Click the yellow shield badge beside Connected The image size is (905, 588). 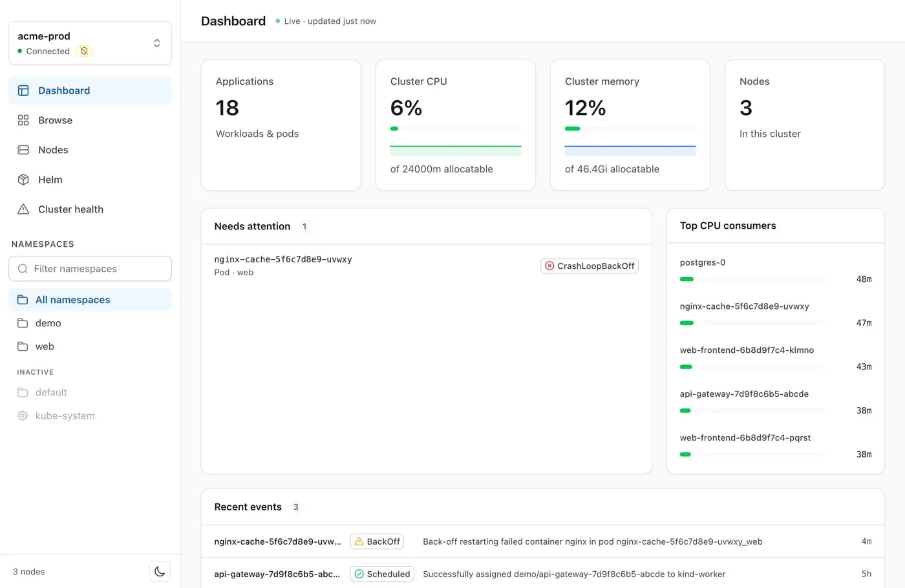(x=84, y=51)
